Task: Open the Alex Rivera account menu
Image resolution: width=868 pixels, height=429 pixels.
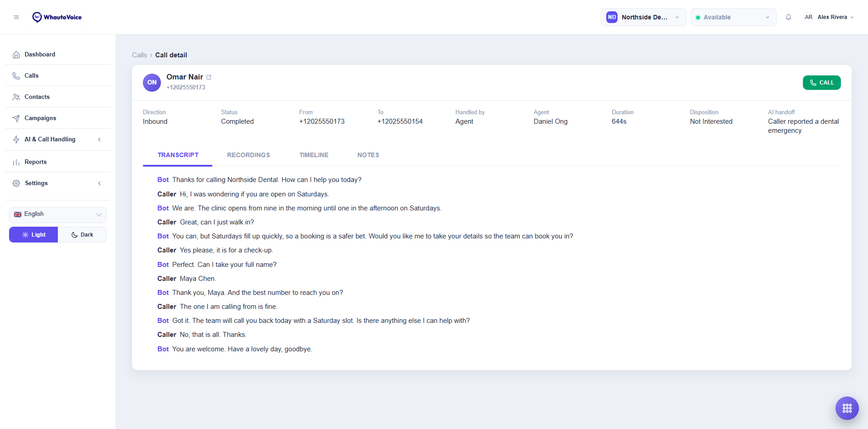Action: (x=829, y=17)
